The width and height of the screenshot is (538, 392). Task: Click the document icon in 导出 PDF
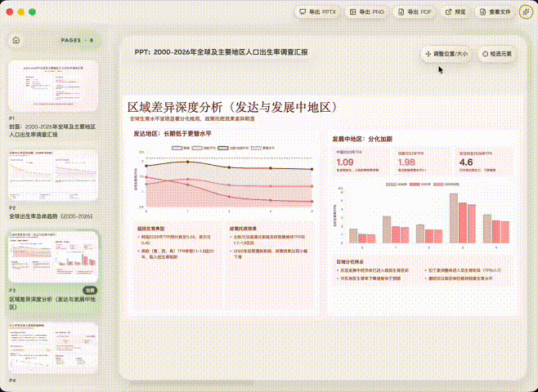401,12
